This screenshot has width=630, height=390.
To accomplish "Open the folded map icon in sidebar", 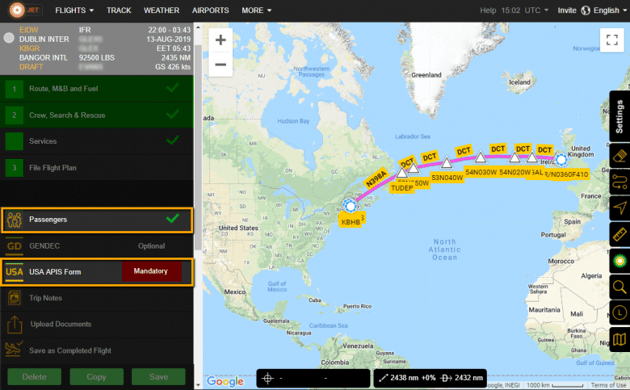I will (620, 340).
